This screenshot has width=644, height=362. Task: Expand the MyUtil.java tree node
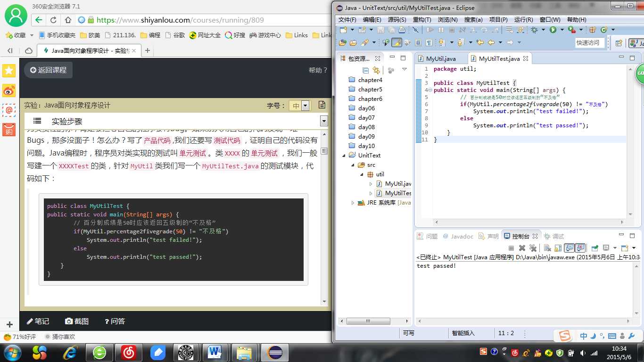click(371, 184)
